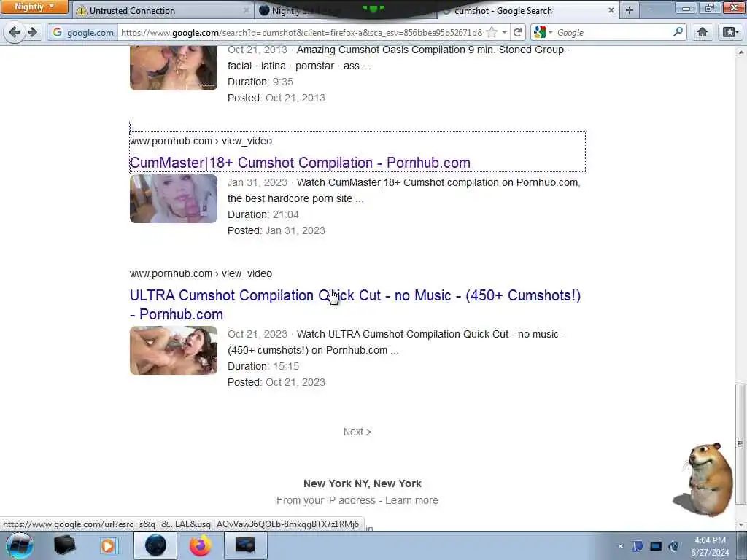Viewport: 747px width, 560px height.
Task: Click the 'Posted: Oct 21, 2013' text
Action: point(276,98)
